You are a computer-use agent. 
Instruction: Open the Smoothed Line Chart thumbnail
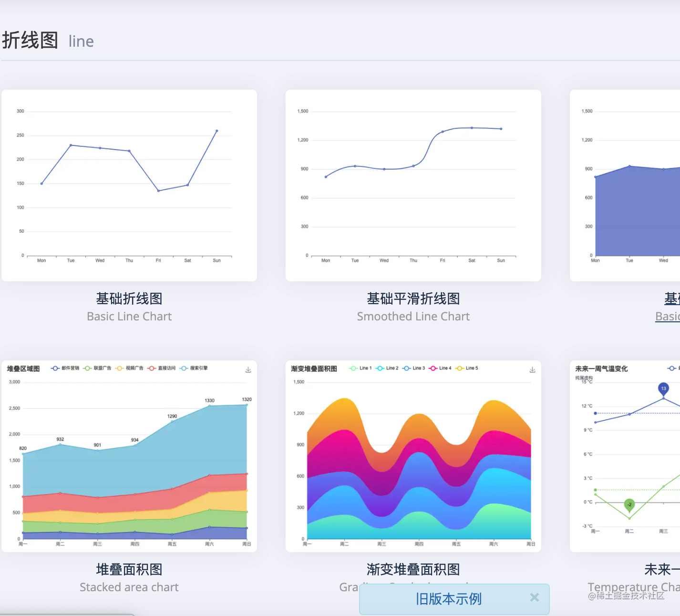pyautogui.click(x=413, y=185)
